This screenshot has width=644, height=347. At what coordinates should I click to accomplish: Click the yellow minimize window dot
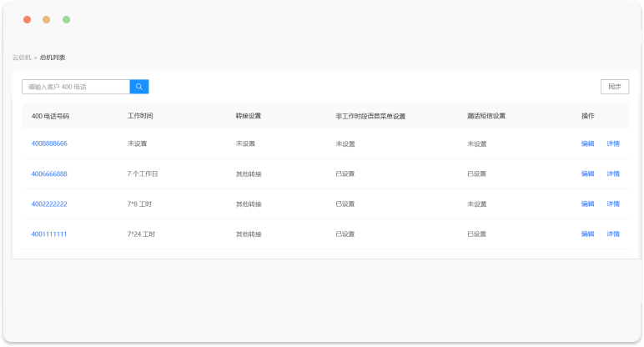coord(47,19)
